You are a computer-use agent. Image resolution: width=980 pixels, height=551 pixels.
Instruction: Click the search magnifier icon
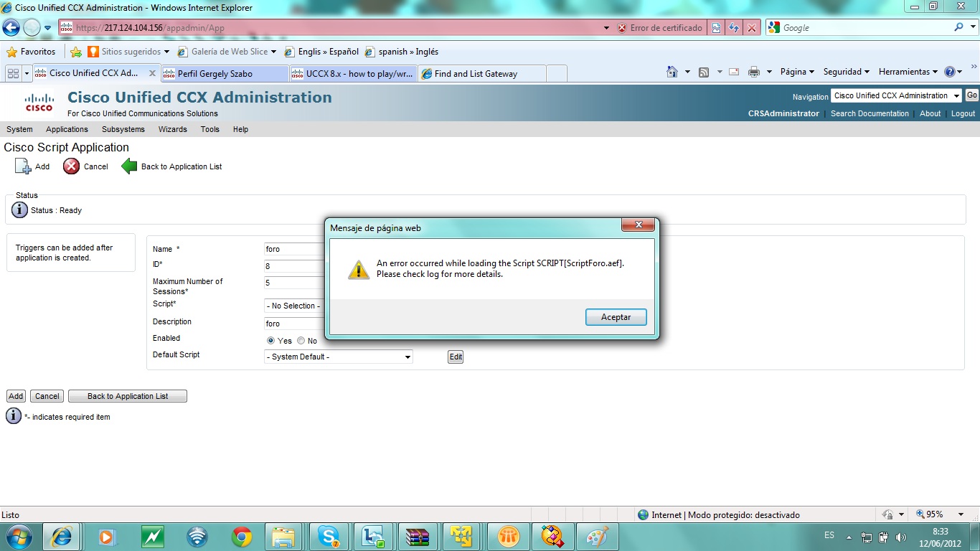click(959, 27)
